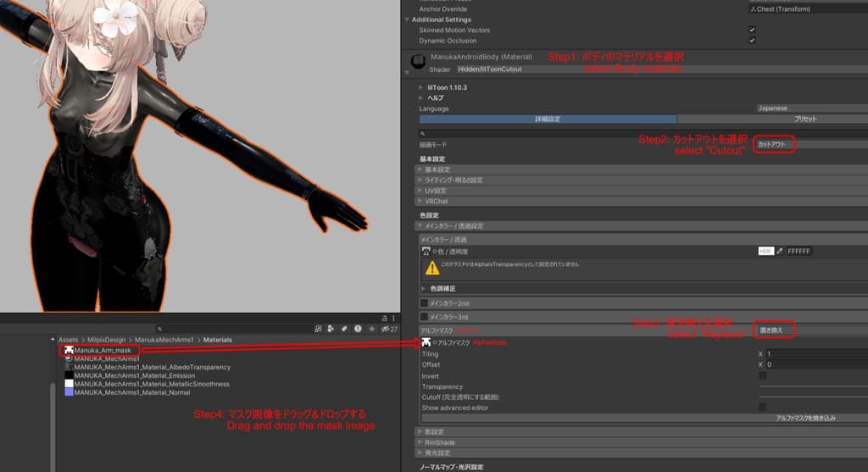Toggle Skinned Motion Vectors checkbox

tap(752, 30)
